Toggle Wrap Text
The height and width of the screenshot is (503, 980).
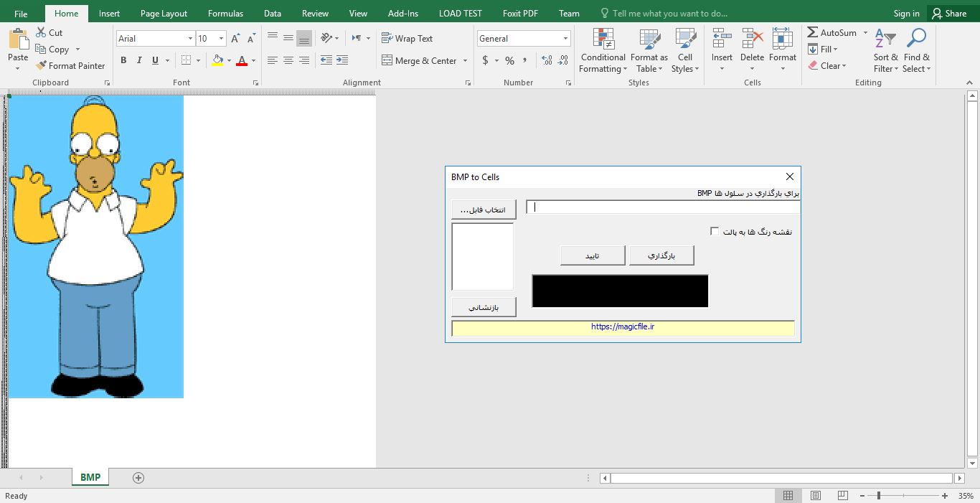coord(407,38)
